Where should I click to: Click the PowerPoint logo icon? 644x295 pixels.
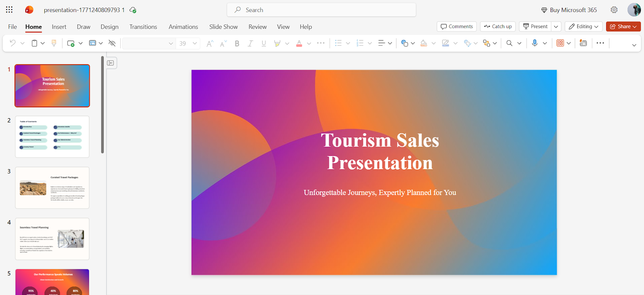[29, 10]
